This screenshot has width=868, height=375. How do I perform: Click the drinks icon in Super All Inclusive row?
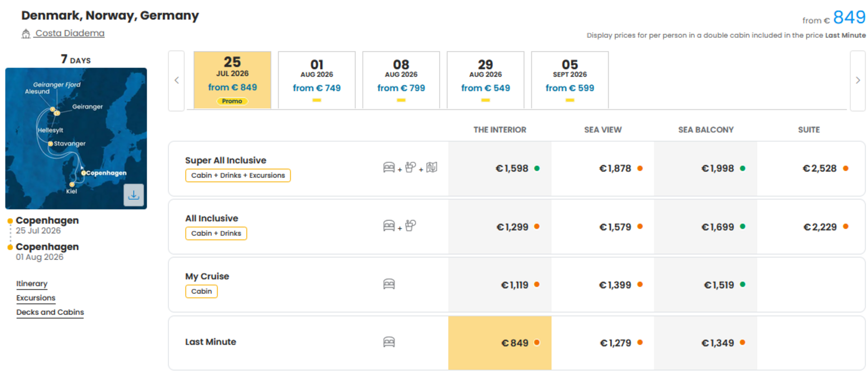[410, 167]
